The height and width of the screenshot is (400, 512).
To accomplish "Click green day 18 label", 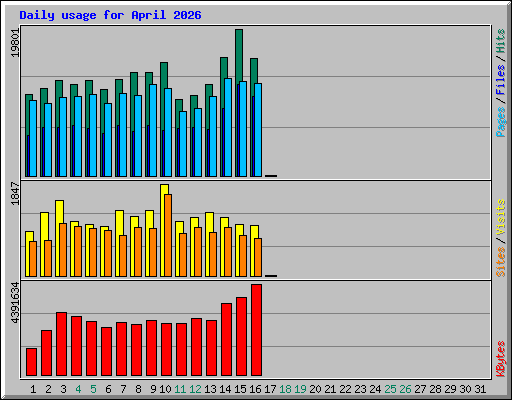I will pos(285,389).
